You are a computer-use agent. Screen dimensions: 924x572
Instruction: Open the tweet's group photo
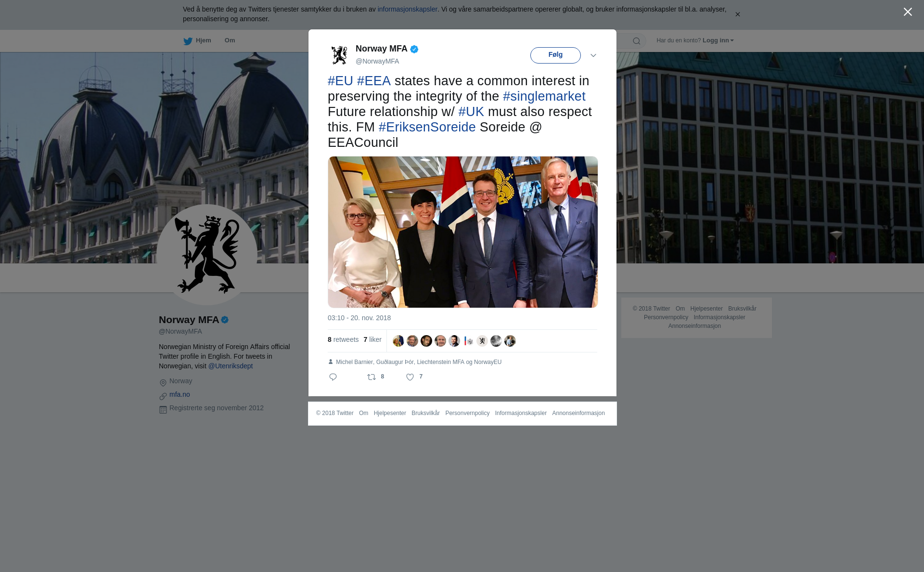(463, 232)
